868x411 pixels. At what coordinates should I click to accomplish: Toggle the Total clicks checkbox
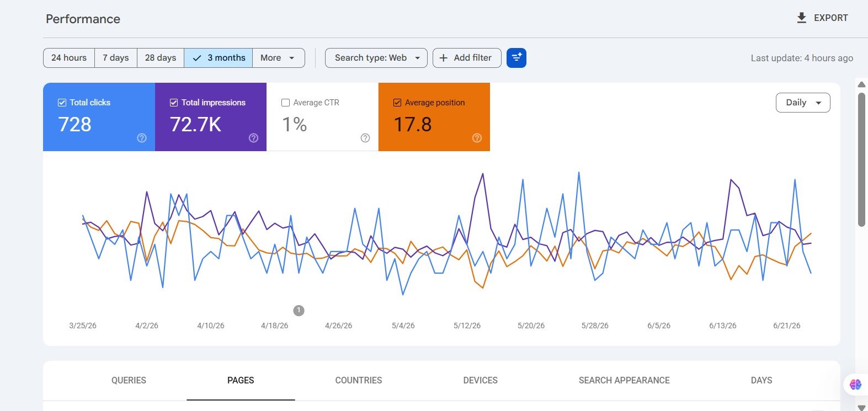coord(62,103)
